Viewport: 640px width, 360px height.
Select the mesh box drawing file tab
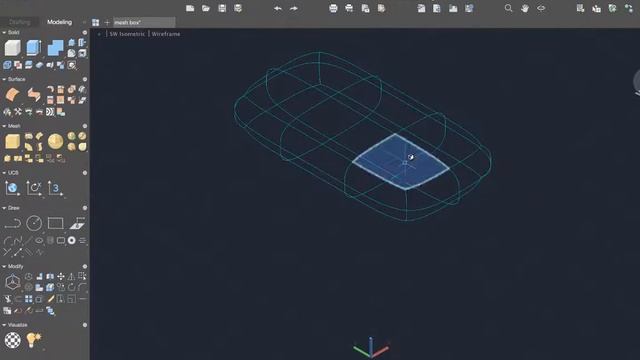(x=144, y=22)
